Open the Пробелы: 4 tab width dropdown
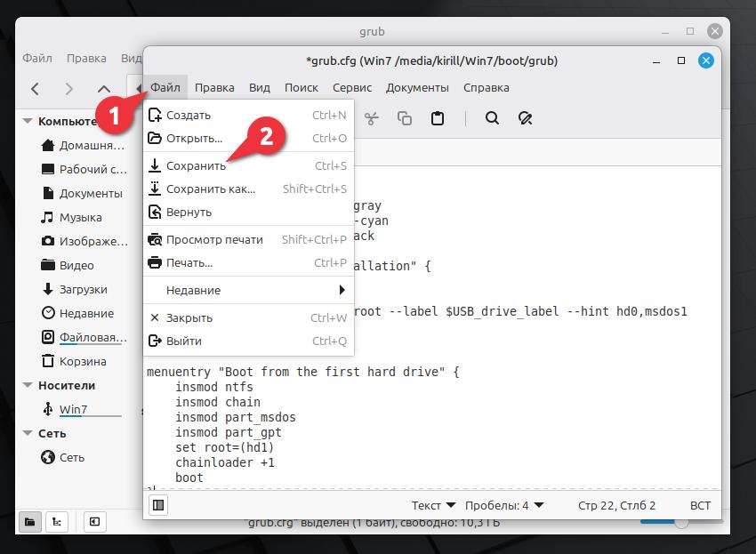Image resolution: width=756 pixels, height=554 pixels. click(x=504, y=505)
